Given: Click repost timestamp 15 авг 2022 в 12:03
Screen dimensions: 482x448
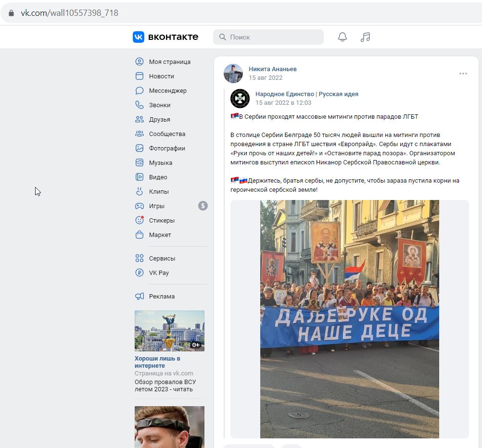Looking at the screenshot, I should (283, 103).
